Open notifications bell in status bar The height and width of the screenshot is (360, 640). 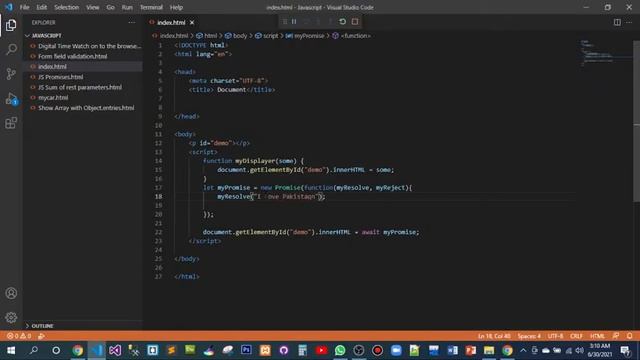(x=629, y=336)
